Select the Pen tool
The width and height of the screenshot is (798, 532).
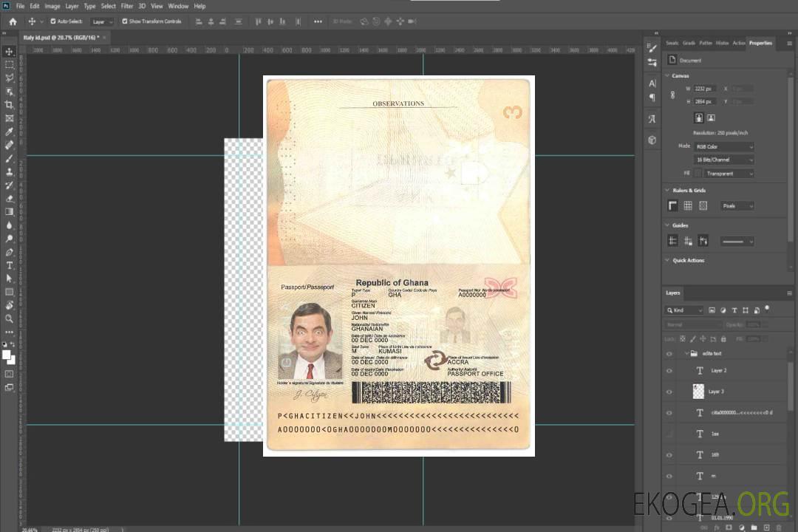coord(9,252)
